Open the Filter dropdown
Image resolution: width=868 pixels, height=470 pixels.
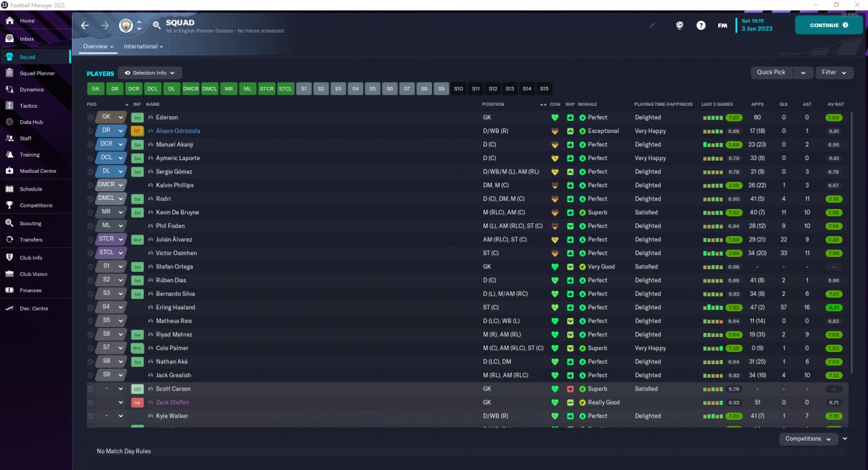834,73
